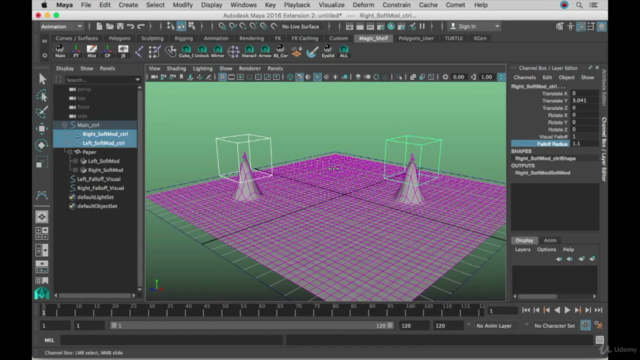640x360 pixels.
Task: Click the Redo arrow icon
Action: point(141,27)
